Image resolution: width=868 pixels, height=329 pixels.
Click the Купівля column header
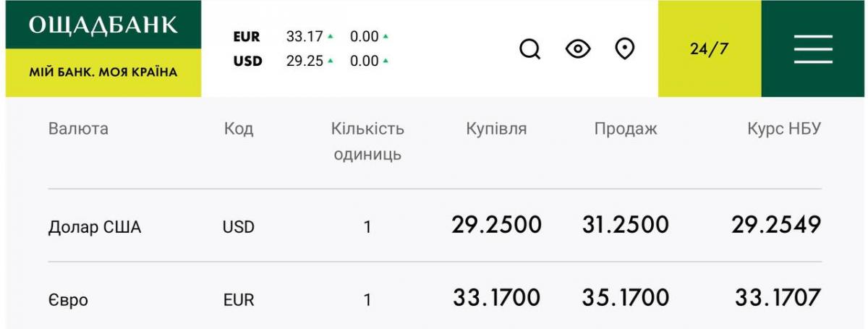(x=496, y=129)
